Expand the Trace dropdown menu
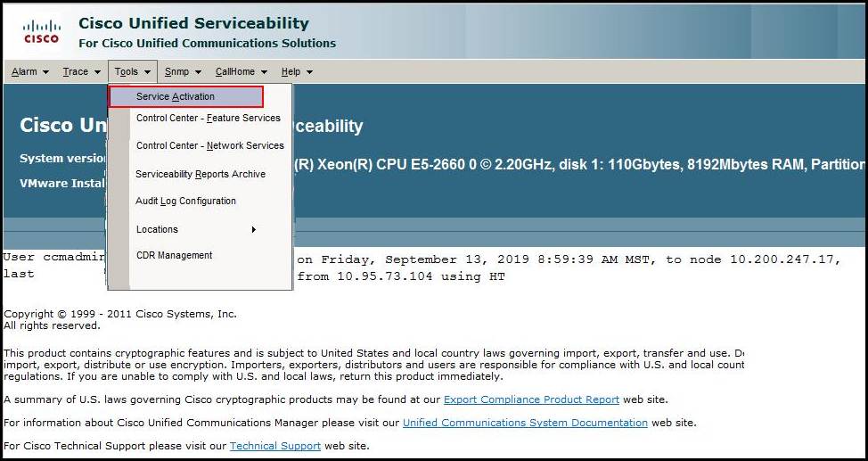The width and height of the screenshot is (868, 461). pos(81,71)
